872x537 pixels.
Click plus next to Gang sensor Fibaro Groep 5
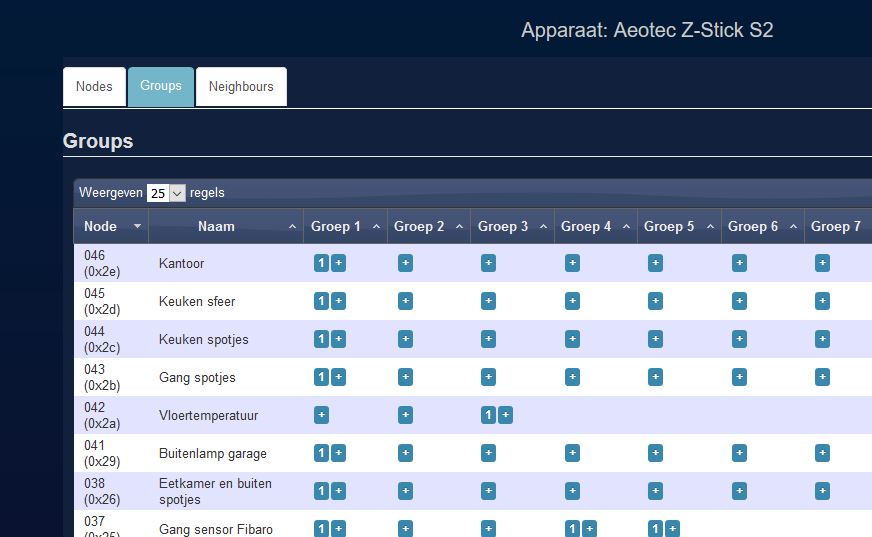pyautogui.click(x=672, y=529)
